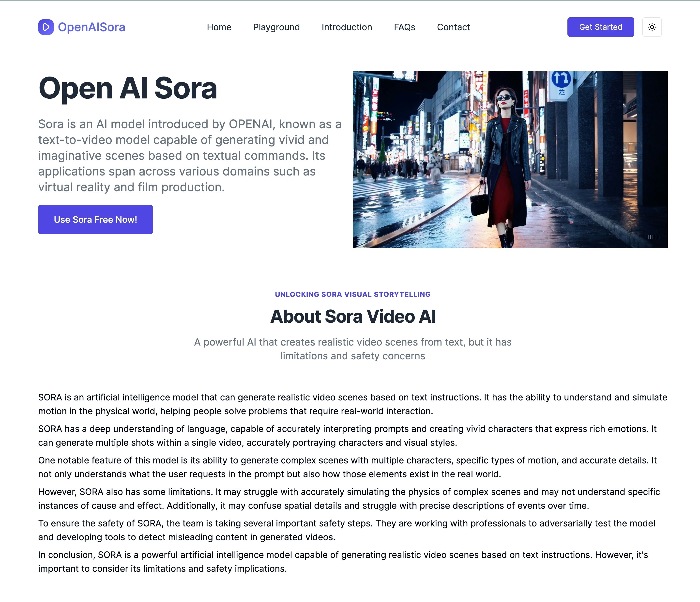Select the Contact navigation link

click(x=453, y=27)
